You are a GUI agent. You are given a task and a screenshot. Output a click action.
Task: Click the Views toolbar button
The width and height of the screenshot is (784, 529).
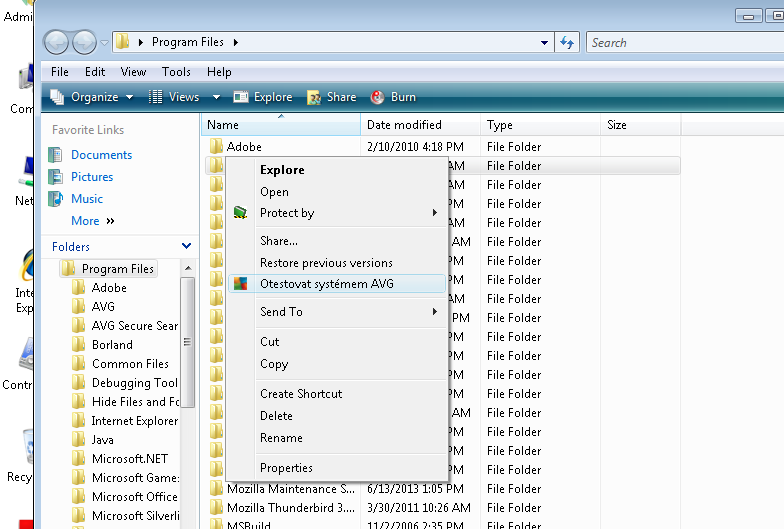[x=174, y=97]
